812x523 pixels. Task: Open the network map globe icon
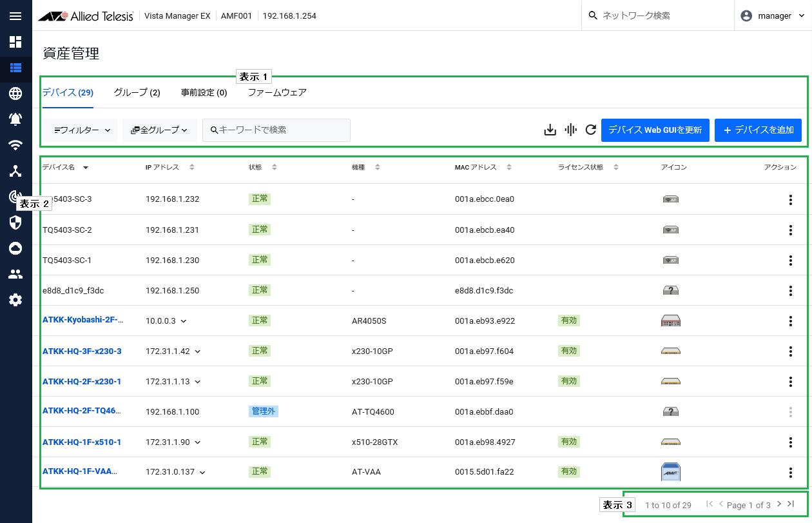coord(15,94)
